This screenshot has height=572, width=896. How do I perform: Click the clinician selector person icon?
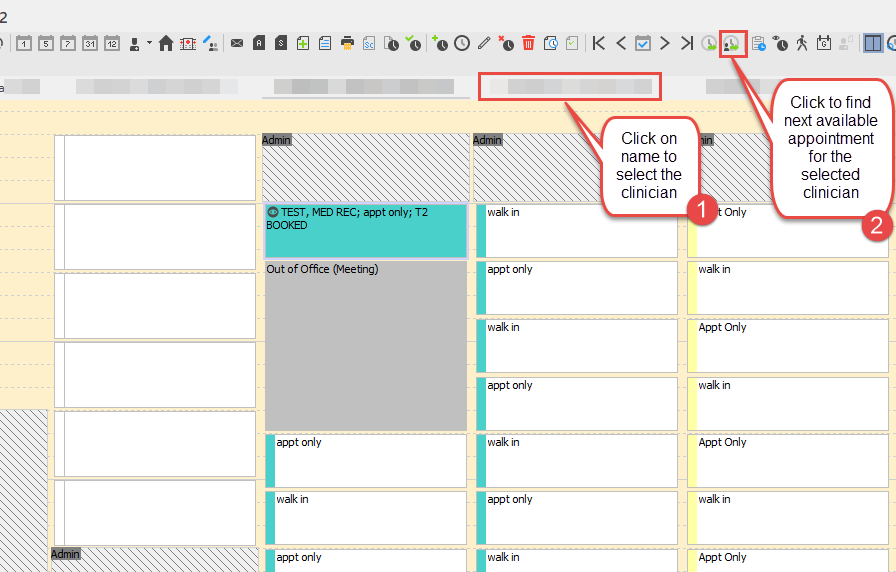pyautogui.click(x=135, y=44)
